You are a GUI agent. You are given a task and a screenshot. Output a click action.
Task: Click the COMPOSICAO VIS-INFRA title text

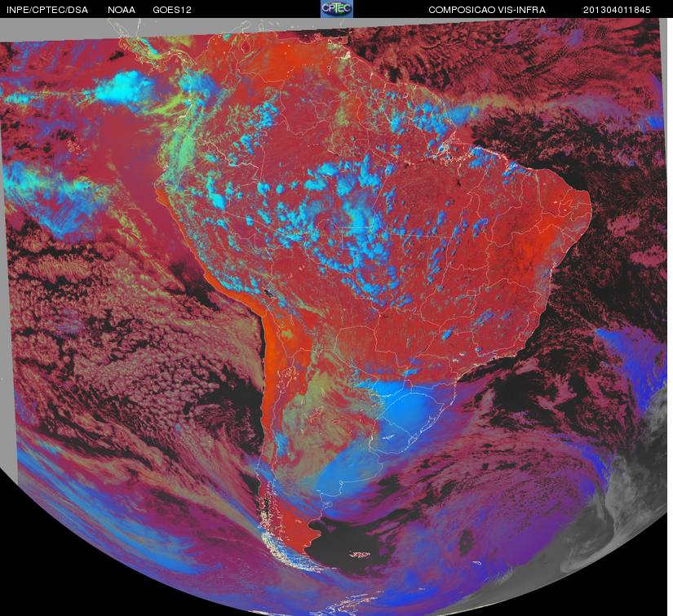[487, 10]
